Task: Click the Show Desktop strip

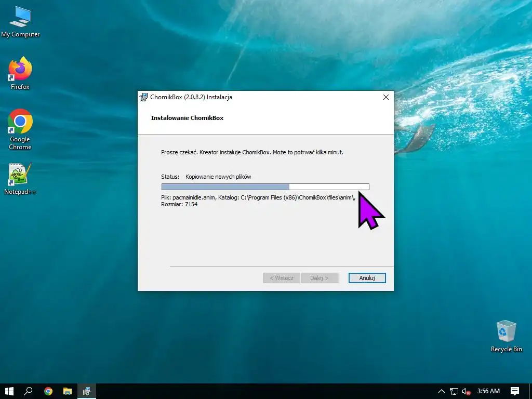Action: pos(530,391)
